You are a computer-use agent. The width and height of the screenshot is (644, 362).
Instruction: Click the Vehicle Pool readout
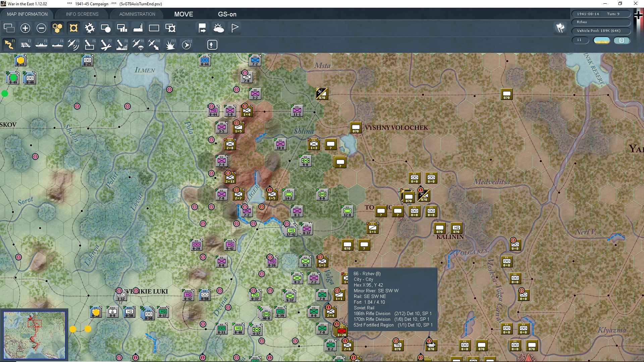601,31
